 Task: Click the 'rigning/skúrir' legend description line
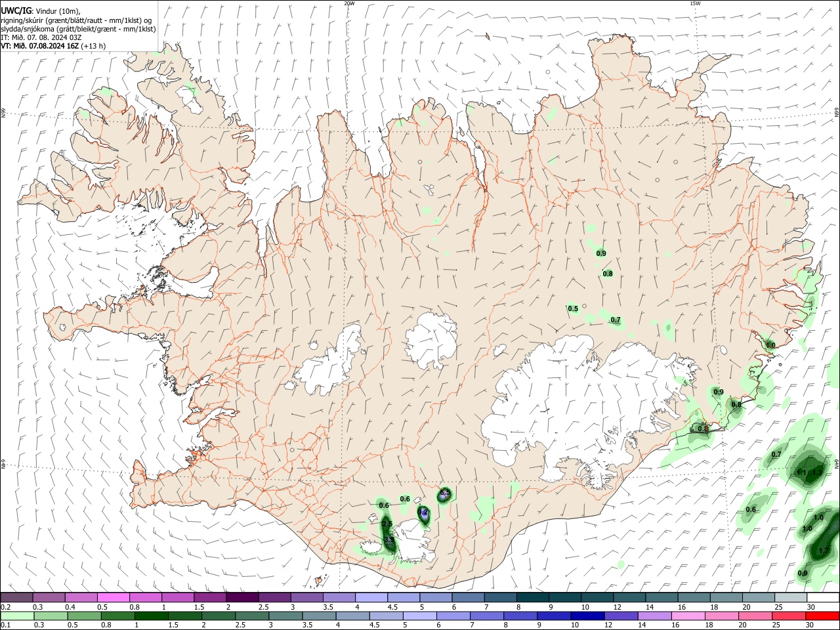76,20
